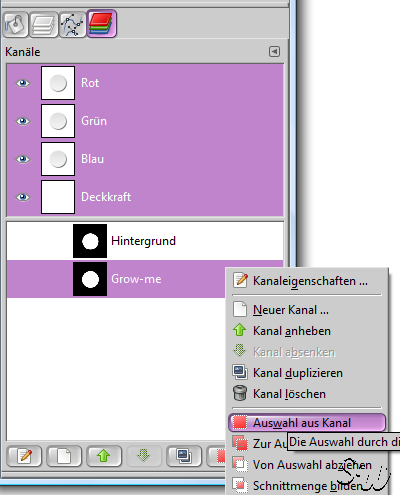Click the edit channel attributes button at bottom

[24, 456]
